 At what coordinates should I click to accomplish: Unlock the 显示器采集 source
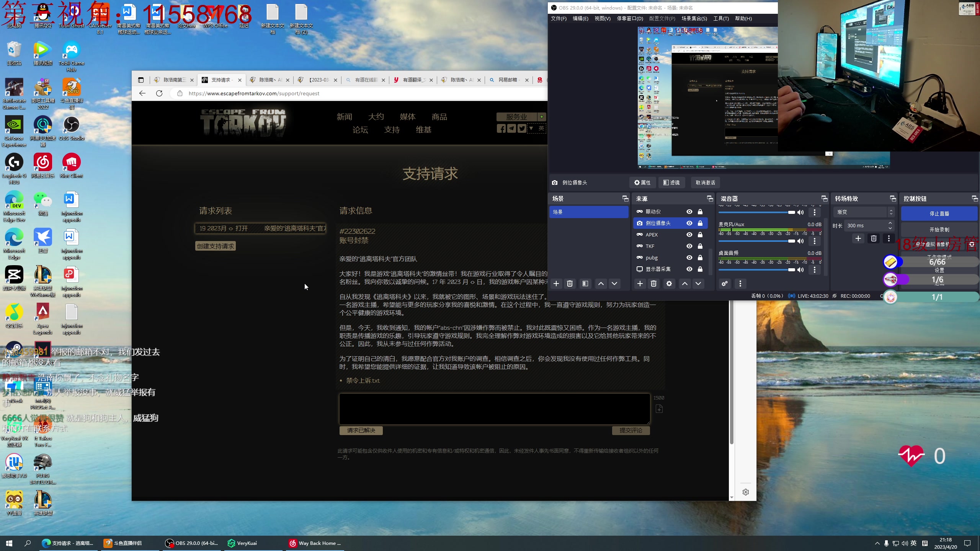[x=700, y=269]
